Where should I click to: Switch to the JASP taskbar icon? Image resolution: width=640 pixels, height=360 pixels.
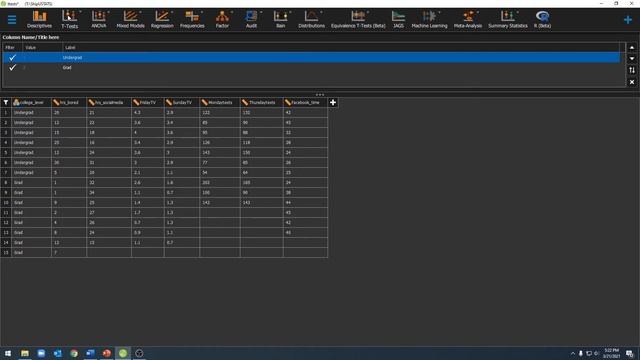[x=123, y=353]
